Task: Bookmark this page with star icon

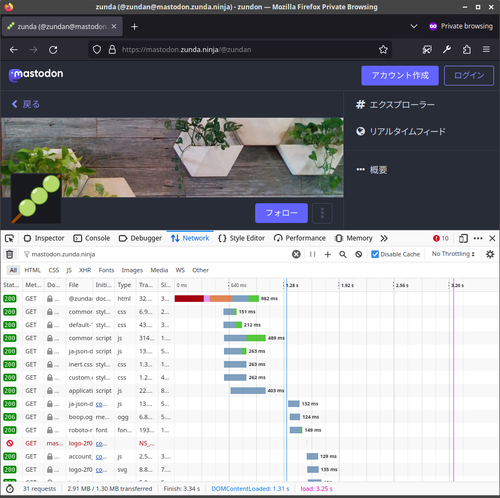Action: pos(383,50)
